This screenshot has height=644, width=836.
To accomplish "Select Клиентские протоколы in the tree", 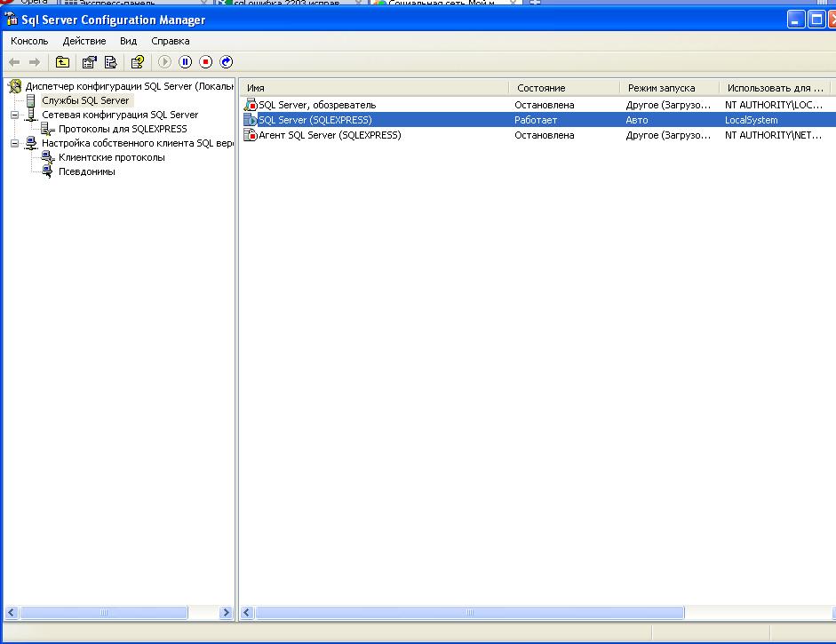I will coord(111,157).
